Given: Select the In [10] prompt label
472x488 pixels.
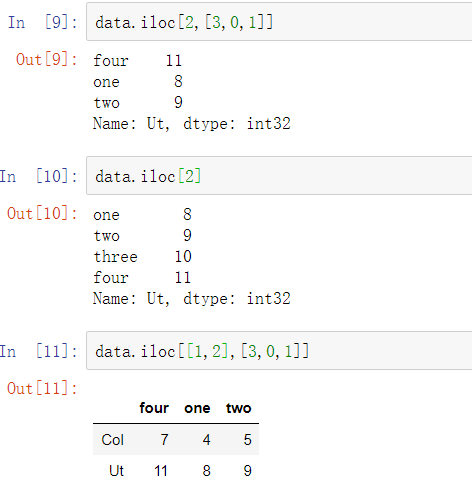Looking at the screenshot, I should (39, 176).
